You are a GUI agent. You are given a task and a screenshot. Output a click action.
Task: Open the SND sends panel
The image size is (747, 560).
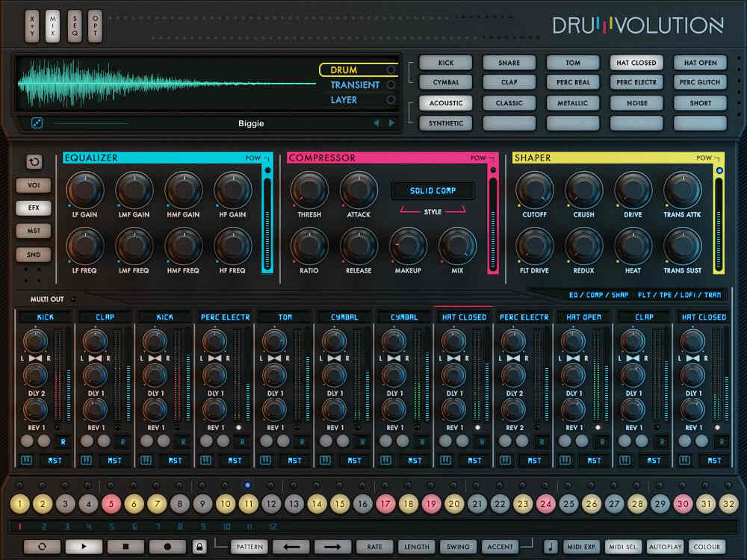pos(33,255)
